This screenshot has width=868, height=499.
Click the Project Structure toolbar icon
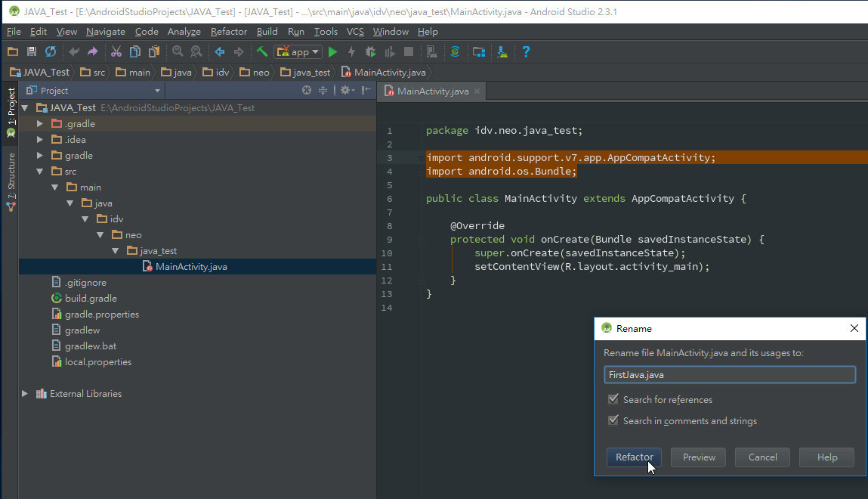(479, 52)
